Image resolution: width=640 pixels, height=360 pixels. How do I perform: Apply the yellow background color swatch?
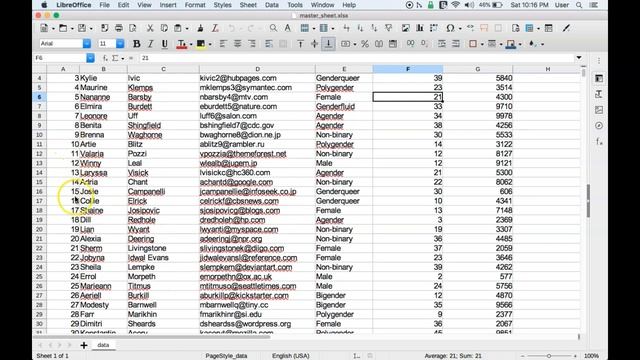[x=201, y=44]
